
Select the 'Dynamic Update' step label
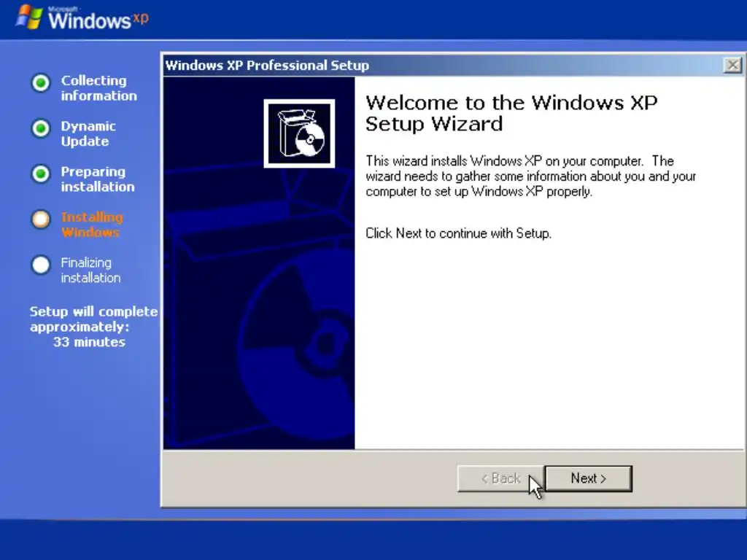point(88,134)
